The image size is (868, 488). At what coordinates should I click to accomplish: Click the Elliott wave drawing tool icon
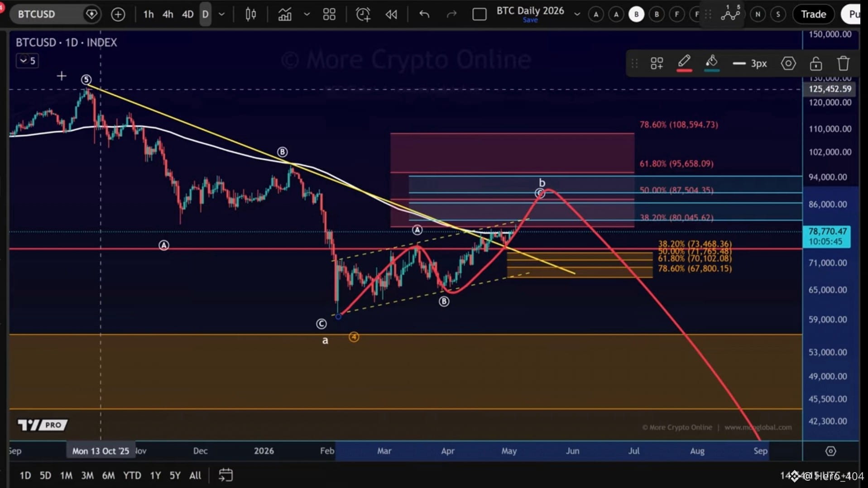731,14
